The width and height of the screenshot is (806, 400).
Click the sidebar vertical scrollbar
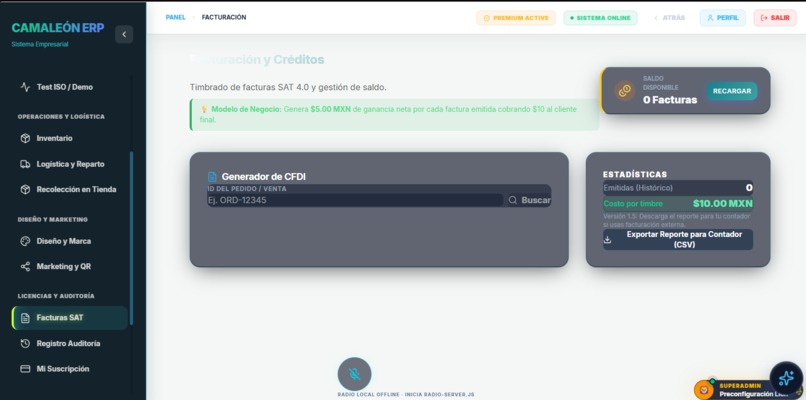131,238
